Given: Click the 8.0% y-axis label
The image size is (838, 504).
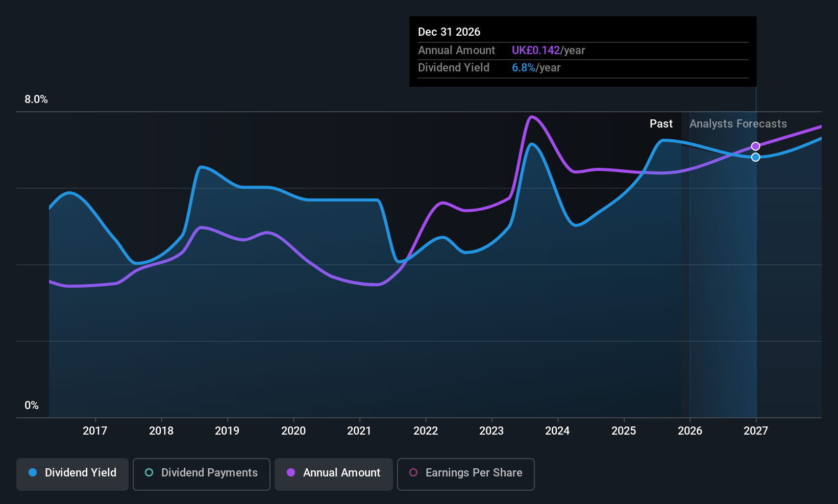Looking at the screenshot, I should 36,99.
